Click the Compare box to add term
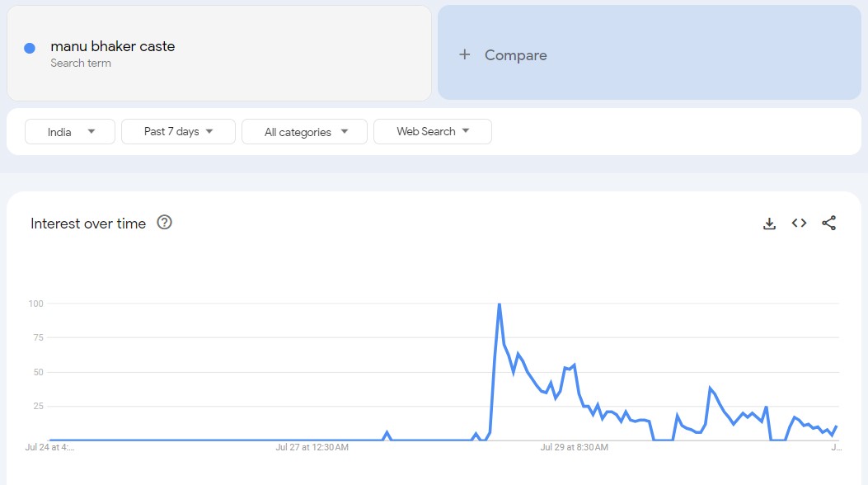 [x=650, y=53]
